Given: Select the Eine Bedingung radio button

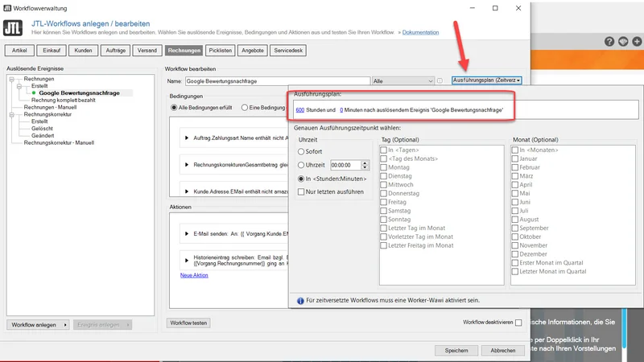Looking at the screenshot, I should pos(245,108).
